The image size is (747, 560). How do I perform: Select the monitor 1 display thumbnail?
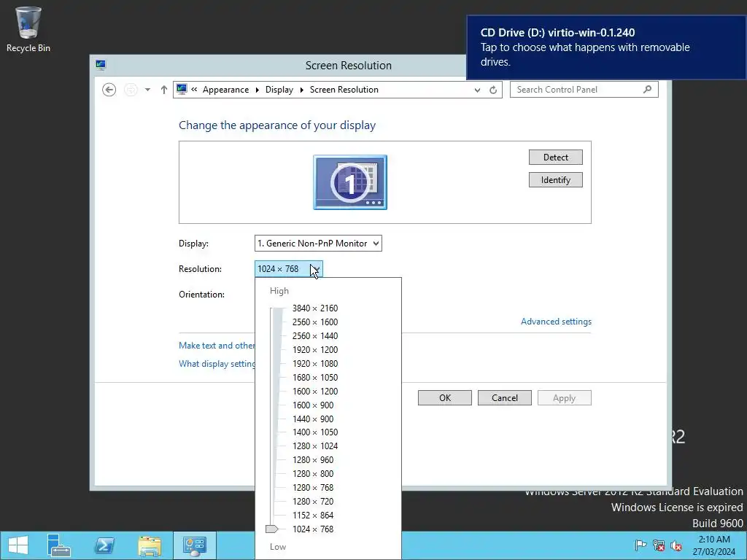(x=350, y=182)
